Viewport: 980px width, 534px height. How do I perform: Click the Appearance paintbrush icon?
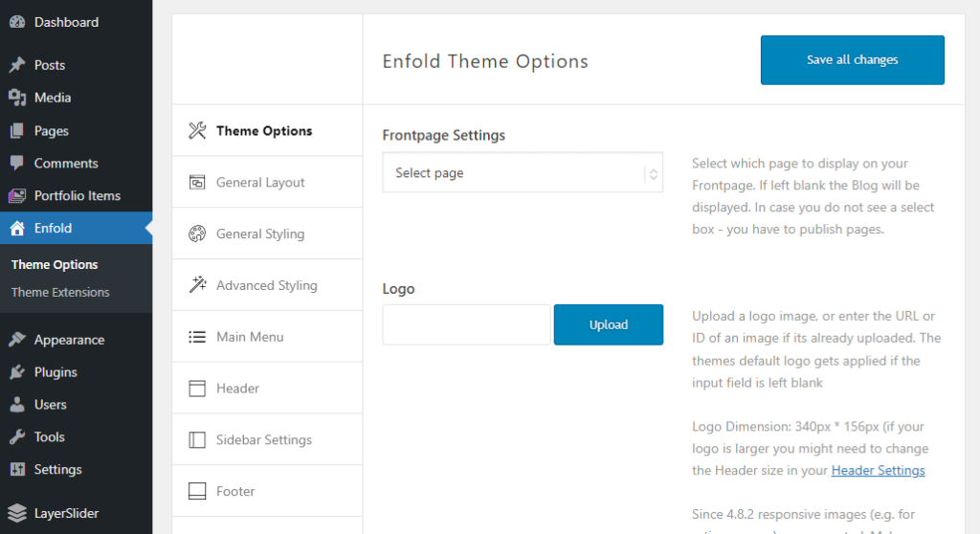[17, 340]
